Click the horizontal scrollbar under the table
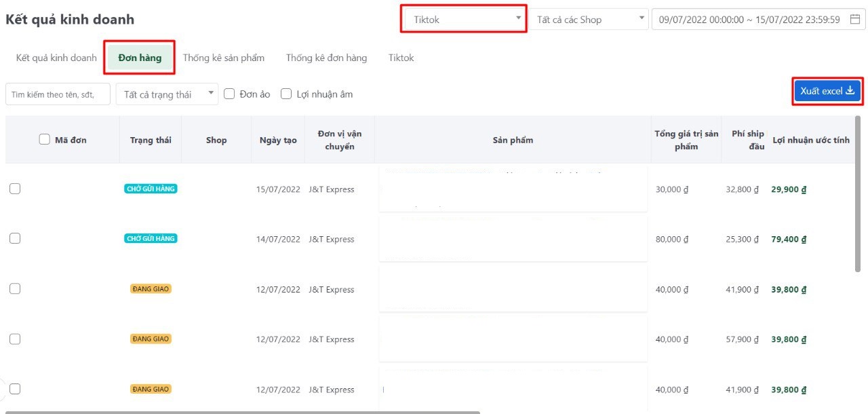 point(243,411)
